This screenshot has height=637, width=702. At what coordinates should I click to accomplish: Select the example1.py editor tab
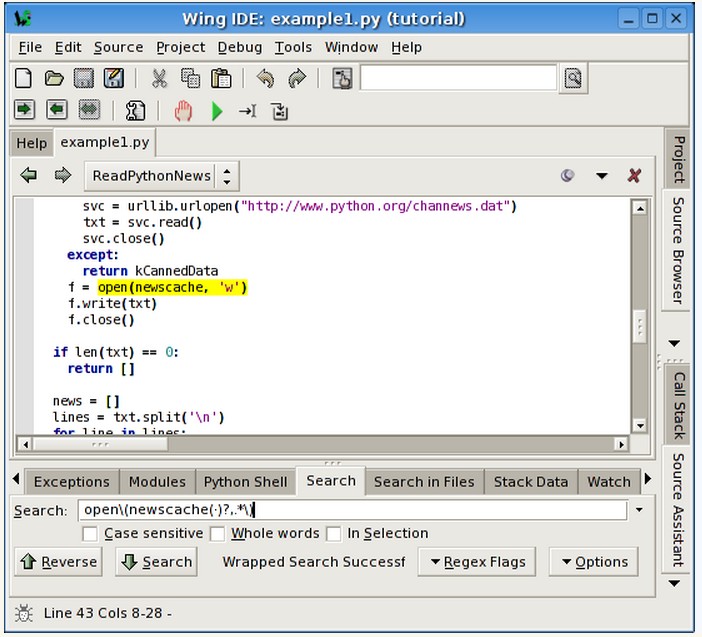tap(105, 142)
